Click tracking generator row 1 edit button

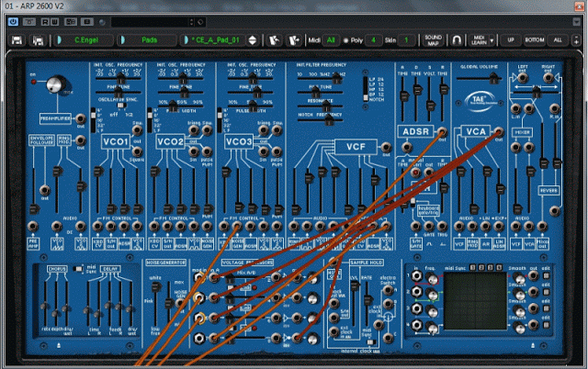point(546,276)
